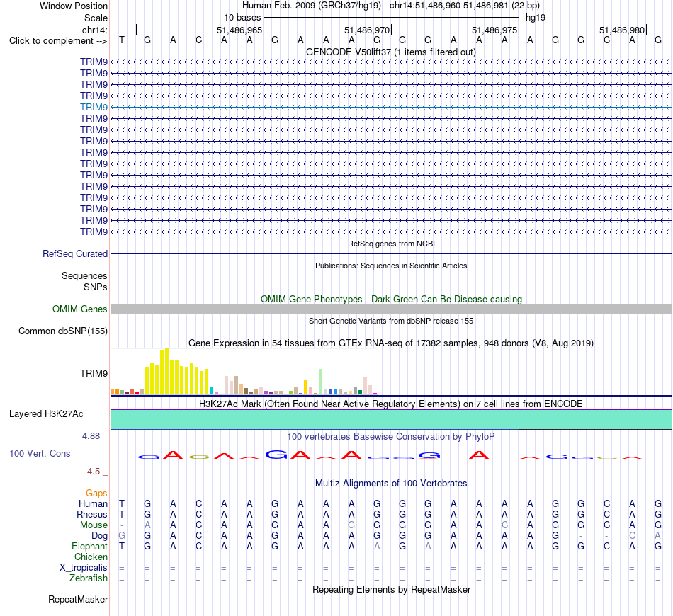Click the Sequences SNPs track label

tap(84, 281)
